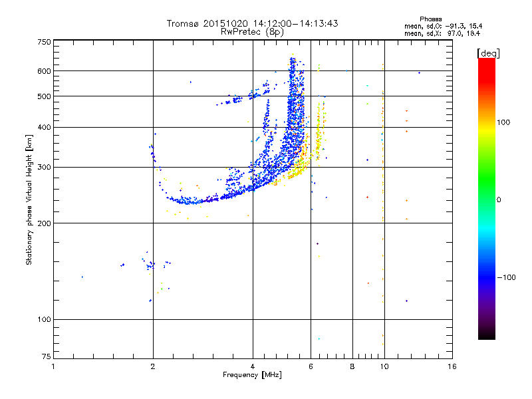This screenshot has width=532, height=399.
Task: Select the "mean, sd,O: -91.3, 15.4" line
Action: pyautogui.click(x=443, y=26)
